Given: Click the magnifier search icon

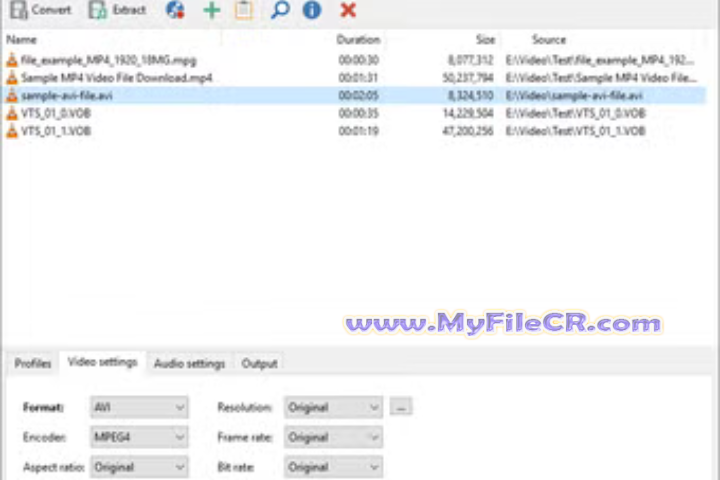Looking at the screenshot, I should point(280,10).
